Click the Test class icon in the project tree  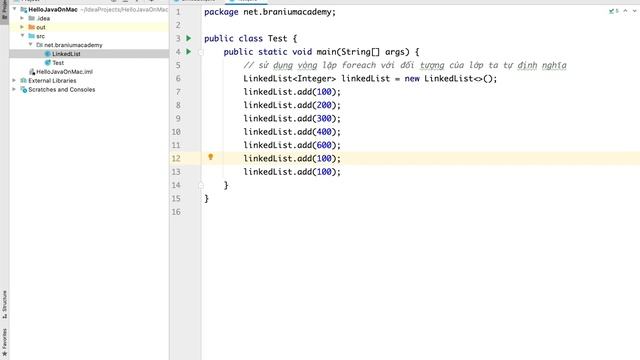tap(47, 63)
